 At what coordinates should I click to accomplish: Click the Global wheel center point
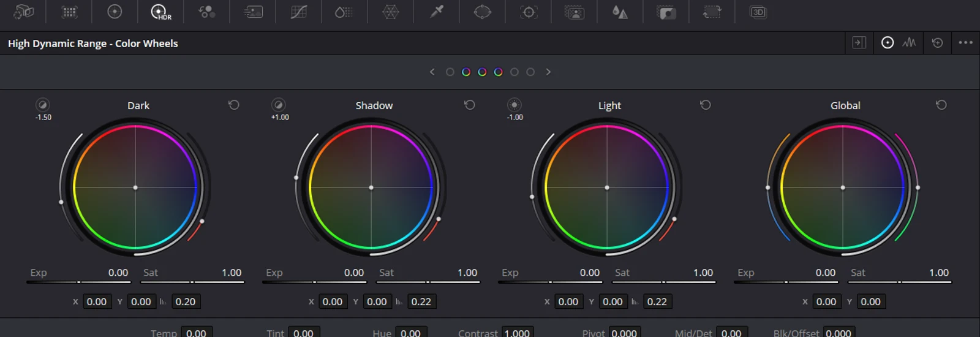[x=843, y=187]
